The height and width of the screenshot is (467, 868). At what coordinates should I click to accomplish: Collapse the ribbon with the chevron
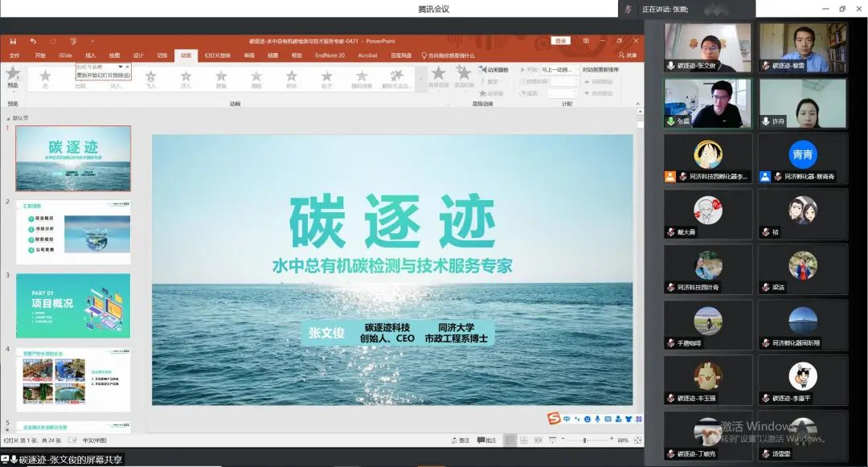tap(637, 104)
